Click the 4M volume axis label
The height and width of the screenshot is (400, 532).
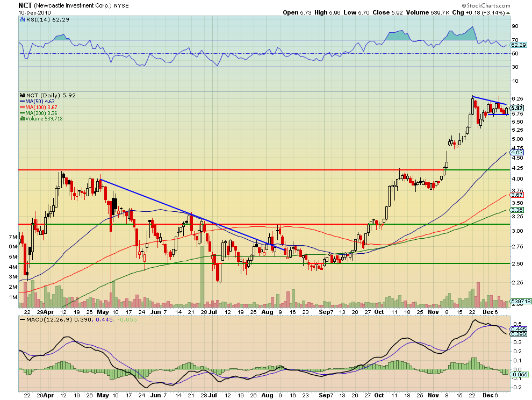click(x=13, y=267)
